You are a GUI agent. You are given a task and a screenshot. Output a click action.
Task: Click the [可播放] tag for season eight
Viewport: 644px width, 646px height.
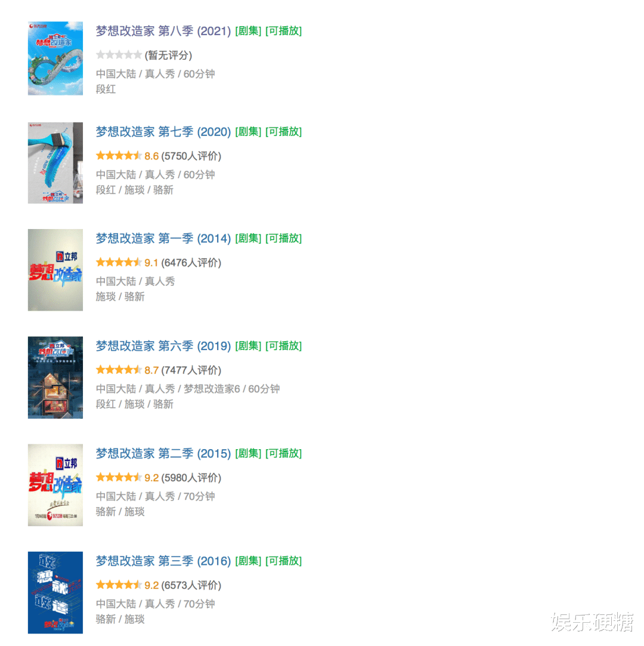(284, 31)
